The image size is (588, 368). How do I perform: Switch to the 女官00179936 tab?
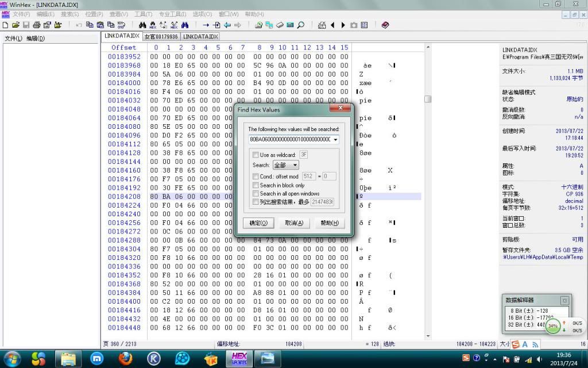tap(161, 36)
